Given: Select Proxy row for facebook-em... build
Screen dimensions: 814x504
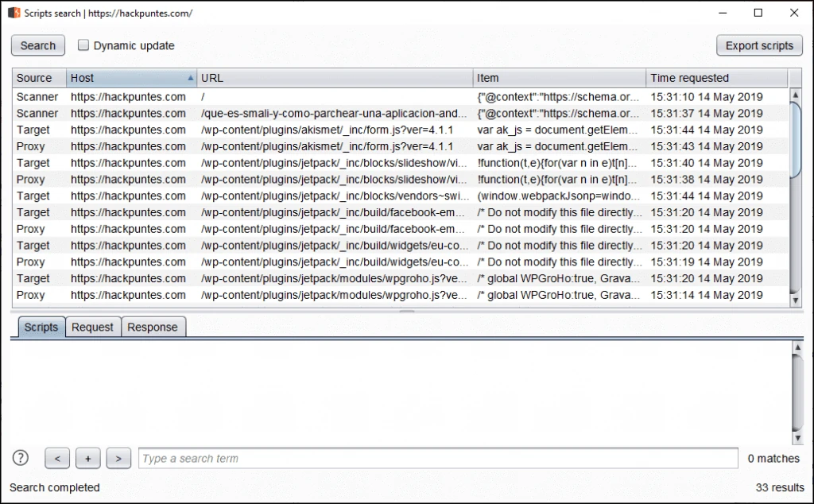Looking at the screenshot, I should pos(401,230).
